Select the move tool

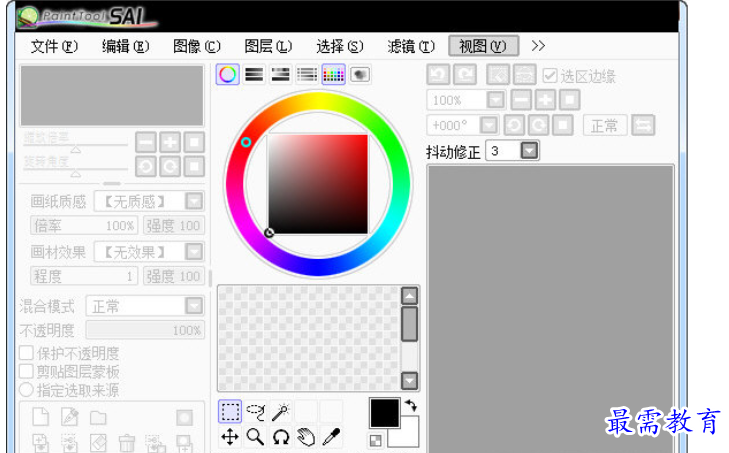click(x=230, y=437)
